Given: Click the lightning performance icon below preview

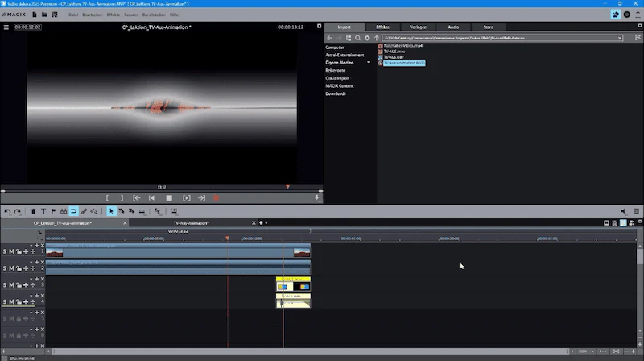Looking at the screenshot, I should 316,198.
